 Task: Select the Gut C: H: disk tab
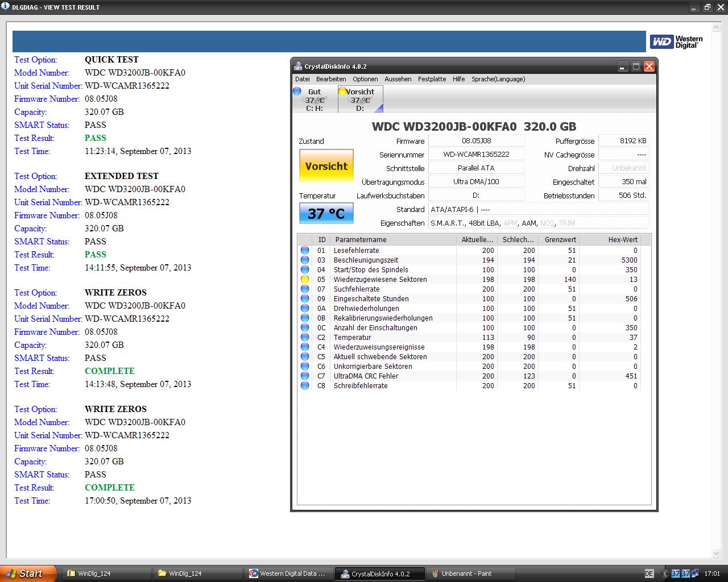tap(314, 99)
